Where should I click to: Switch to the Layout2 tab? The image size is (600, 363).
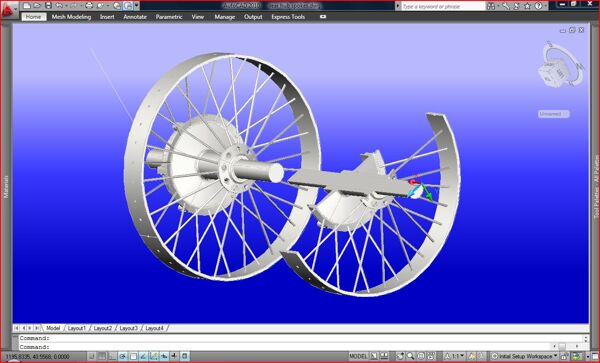(x=103, y=328)
